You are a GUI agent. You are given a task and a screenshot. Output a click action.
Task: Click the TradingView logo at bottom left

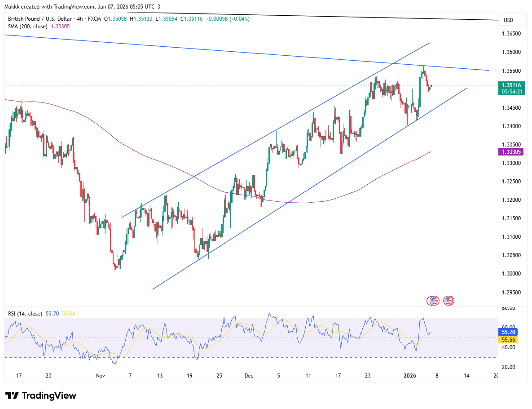coord(41,396)
